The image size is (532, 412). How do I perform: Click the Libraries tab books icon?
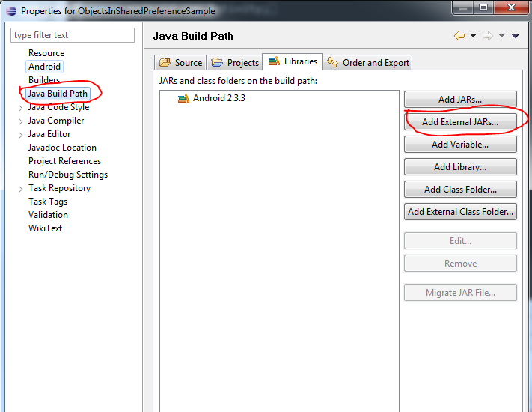click(274, 61)
